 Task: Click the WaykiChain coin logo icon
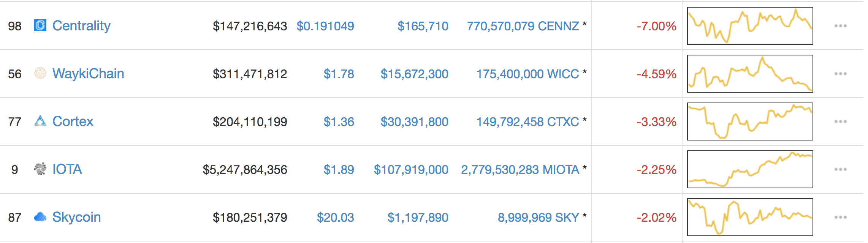click(40, 73)
